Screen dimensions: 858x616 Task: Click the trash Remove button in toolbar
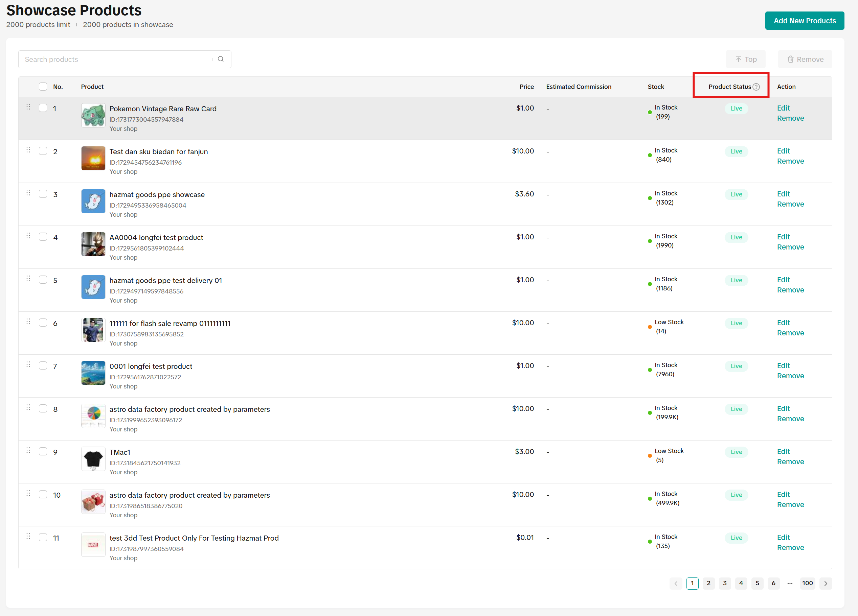[805, 59]
